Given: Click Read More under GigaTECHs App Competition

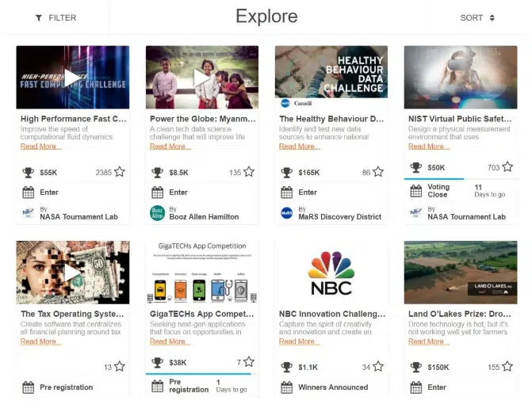Looking at the screenshot, I should 170,341.
